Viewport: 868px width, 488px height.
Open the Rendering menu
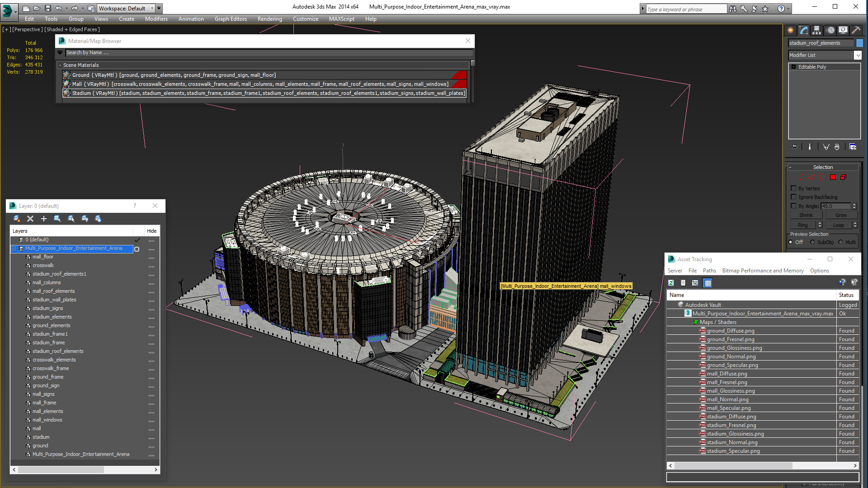click(x=269, y=19)
